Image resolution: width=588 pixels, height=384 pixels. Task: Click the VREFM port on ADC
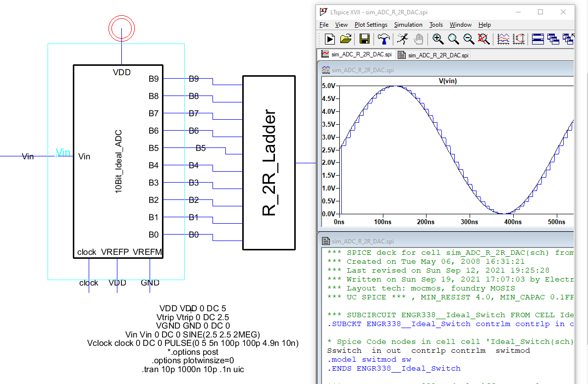[x=147, y=252]
